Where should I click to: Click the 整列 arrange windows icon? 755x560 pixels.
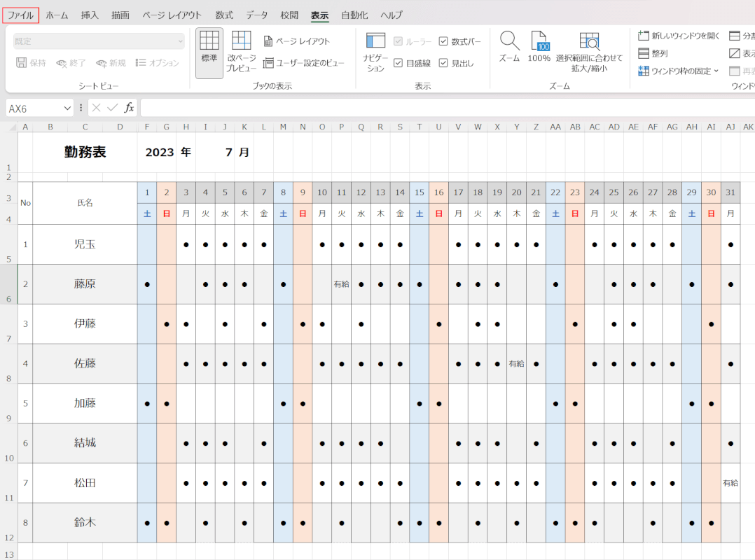[644, 53]
